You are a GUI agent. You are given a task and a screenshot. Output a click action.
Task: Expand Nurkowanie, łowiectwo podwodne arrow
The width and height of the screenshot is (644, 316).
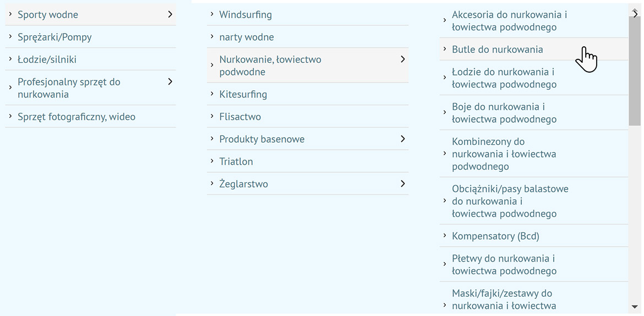tap(403, 59)
